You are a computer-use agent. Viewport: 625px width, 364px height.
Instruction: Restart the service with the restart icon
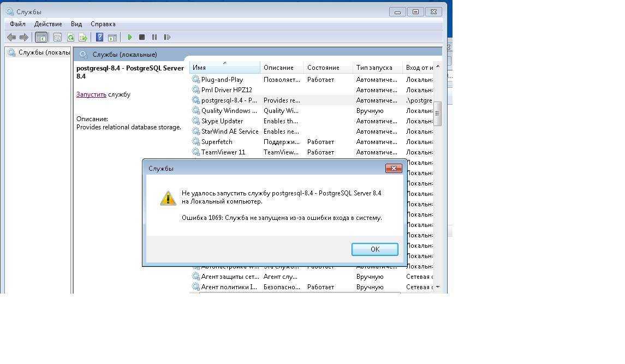click(x=167, y=37)
